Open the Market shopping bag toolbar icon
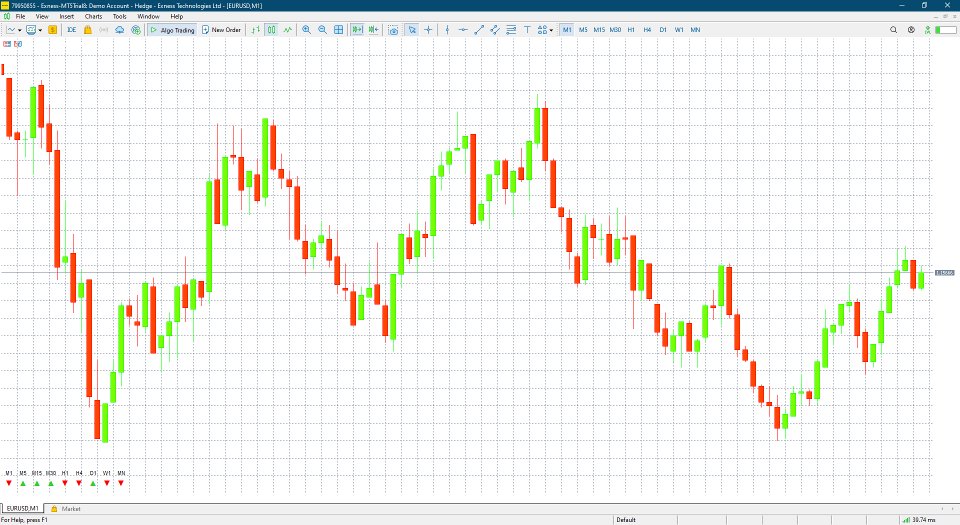The height and width of the screenshot is (525, 960). 88,29
